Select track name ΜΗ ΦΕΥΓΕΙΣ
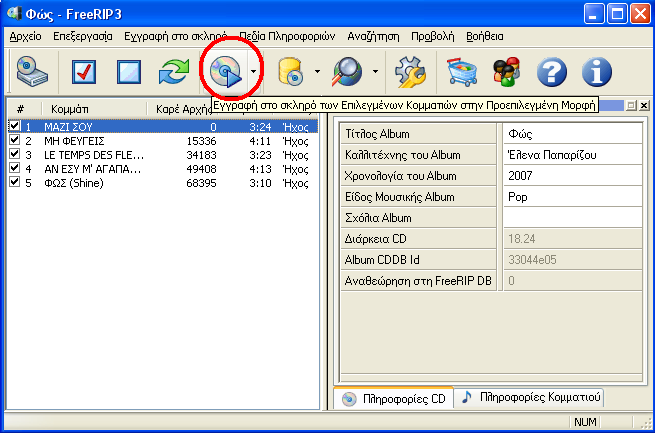 pos(74,141)
